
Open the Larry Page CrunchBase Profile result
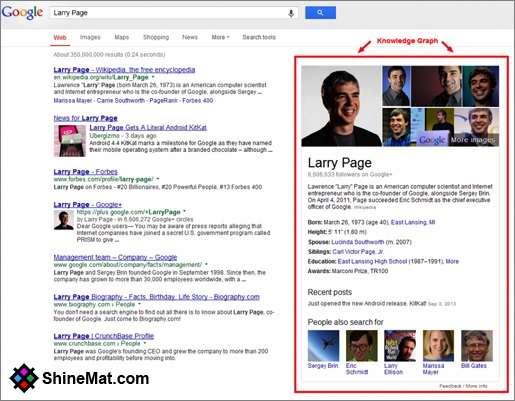(104, 336)
